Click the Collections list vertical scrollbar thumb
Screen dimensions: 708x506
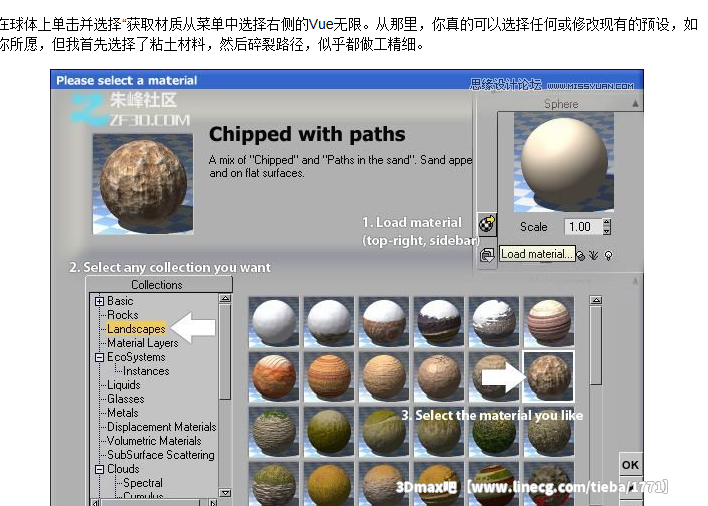pyautogui.click(x=225, y=351)
